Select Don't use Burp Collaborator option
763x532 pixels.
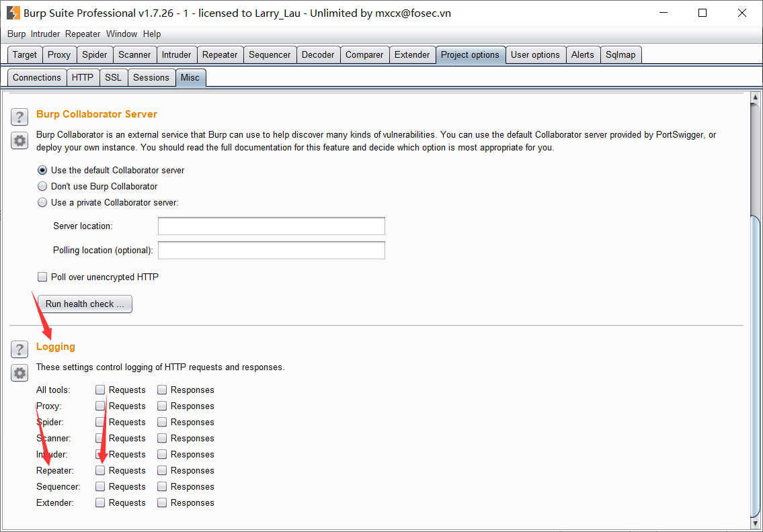(x=43, y=186)
